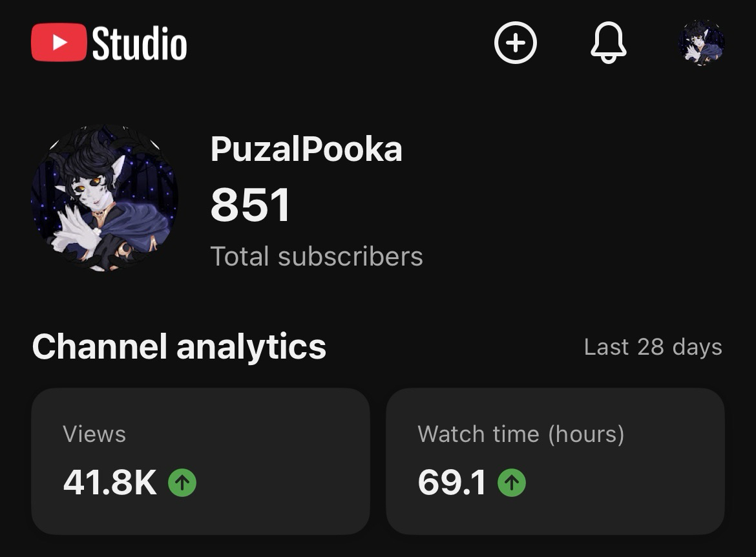This screenshot has height=557, width=756.
Task: Tap the Watch time (hours) label
Action: click(521, 434)
